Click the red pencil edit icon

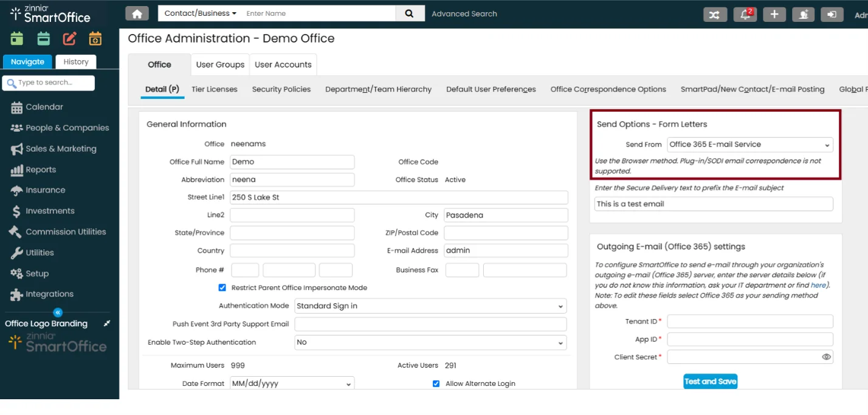(x=69, y=39)
